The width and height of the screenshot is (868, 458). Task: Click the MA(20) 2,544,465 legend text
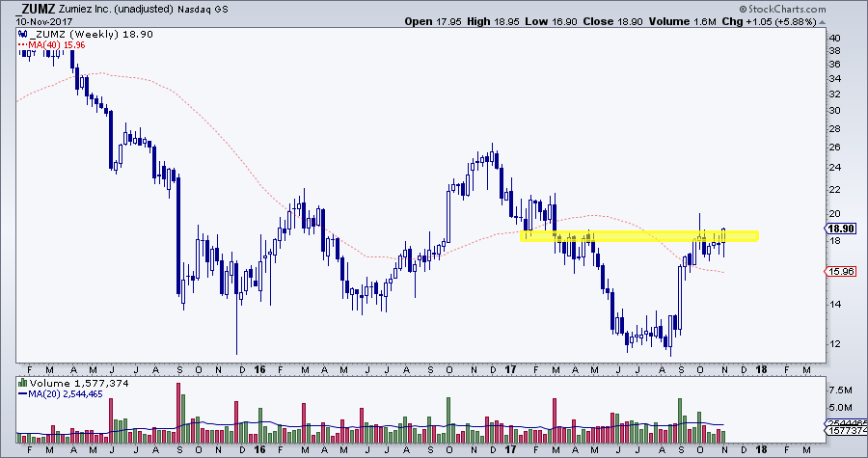point(66,393)
